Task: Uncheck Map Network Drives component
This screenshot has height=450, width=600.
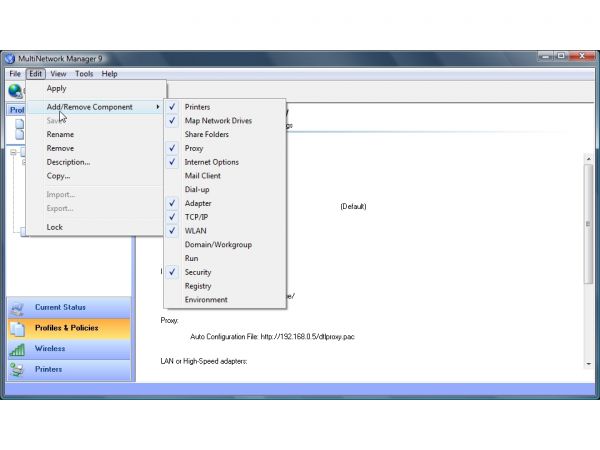Action: 225,121
